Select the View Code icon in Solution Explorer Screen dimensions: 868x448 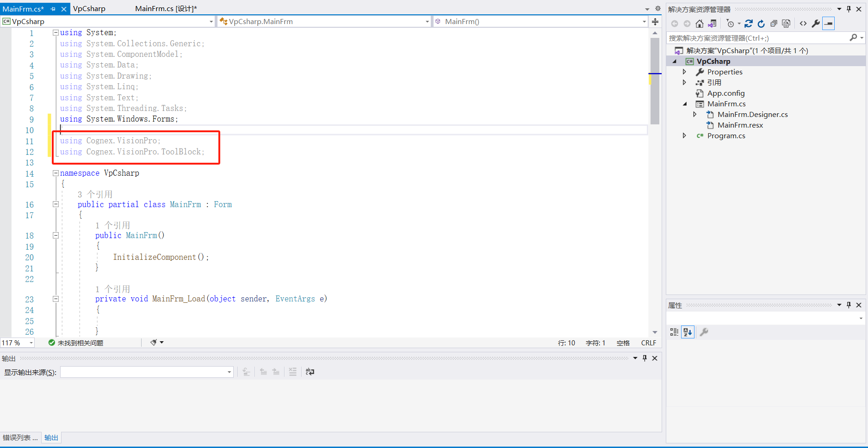(803, 24)
